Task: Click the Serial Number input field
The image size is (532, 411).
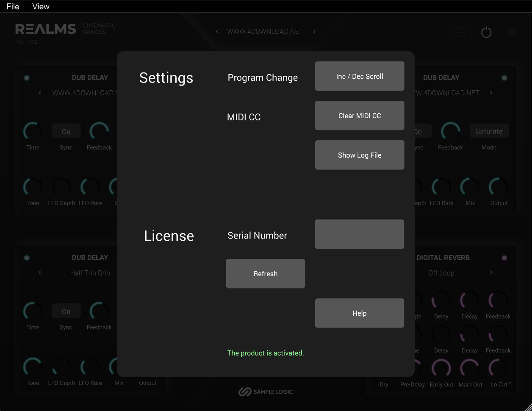Action: click(359, 234)
